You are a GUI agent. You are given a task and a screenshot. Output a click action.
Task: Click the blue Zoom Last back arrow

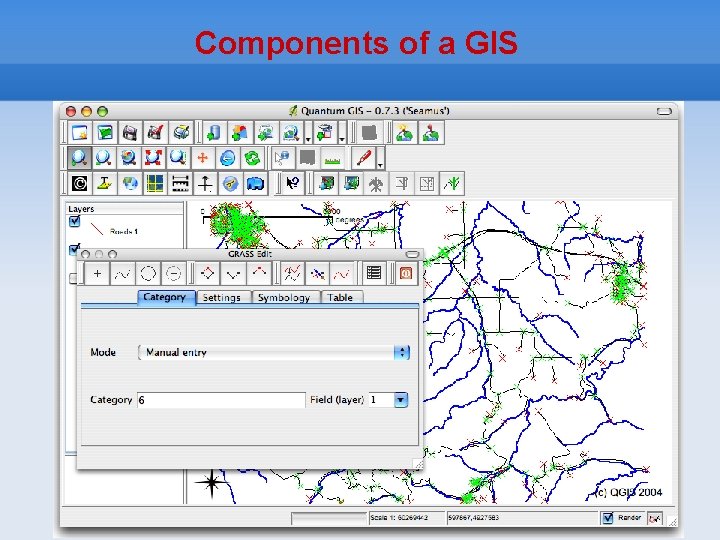click(227, 158)
